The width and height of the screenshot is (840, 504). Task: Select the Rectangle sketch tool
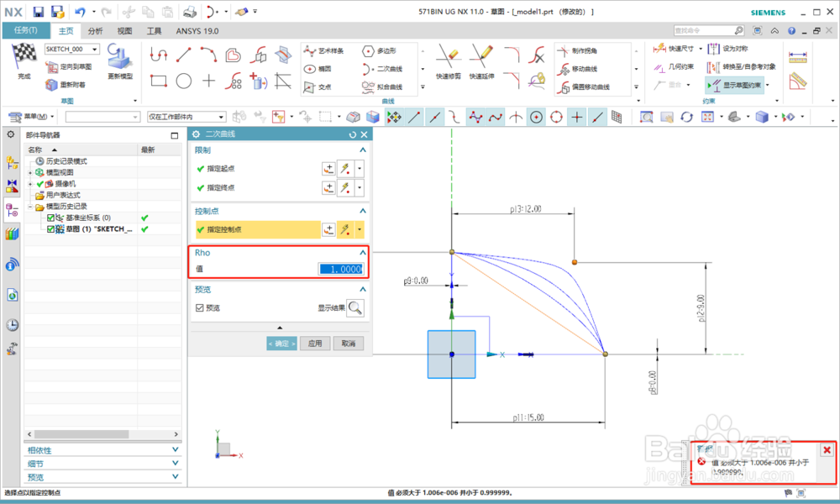[159, 81]
